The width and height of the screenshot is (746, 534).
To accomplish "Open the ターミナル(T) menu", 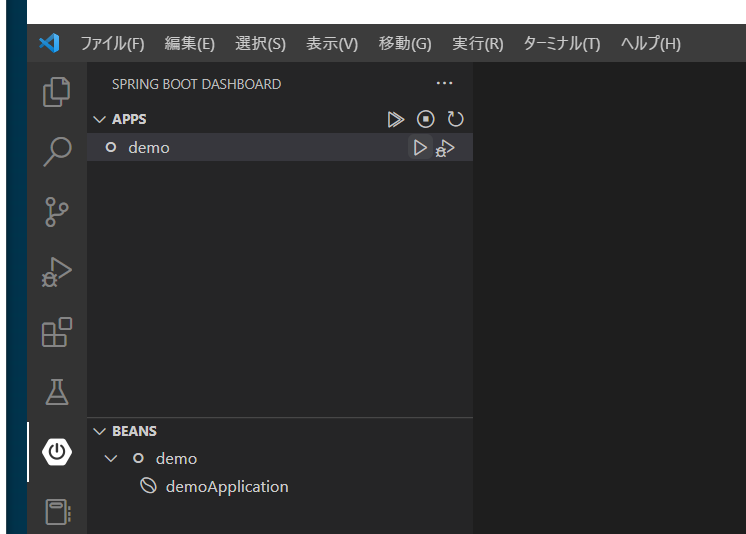I will pyautogui.click(x=561, y=44).
